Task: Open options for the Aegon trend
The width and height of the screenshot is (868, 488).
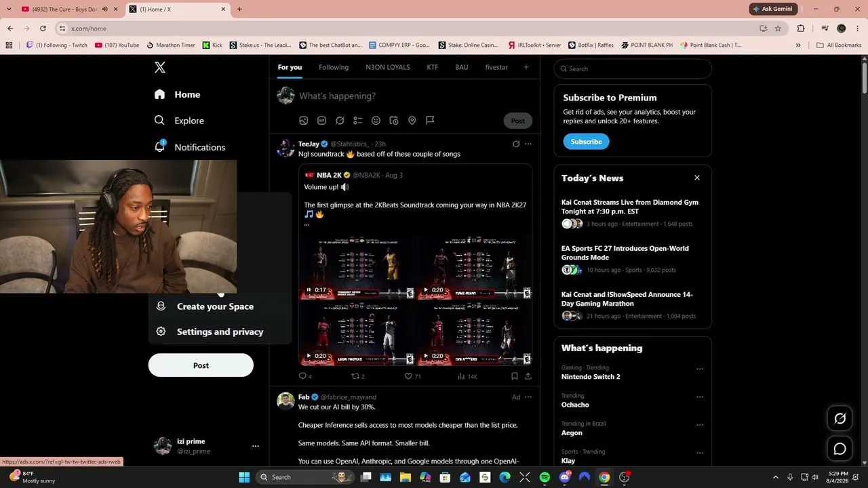Action: pyautogui.click(x=700, y=425)
